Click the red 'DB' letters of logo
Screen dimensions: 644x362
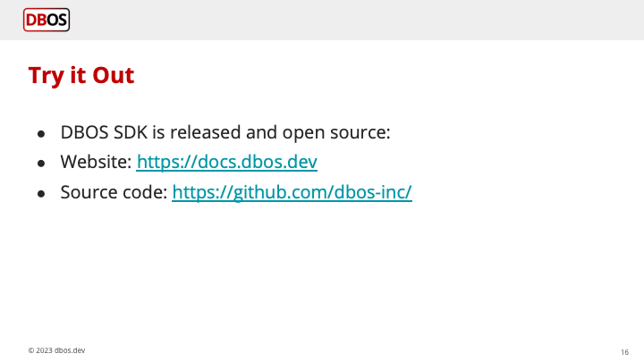(x=36, y=20)
